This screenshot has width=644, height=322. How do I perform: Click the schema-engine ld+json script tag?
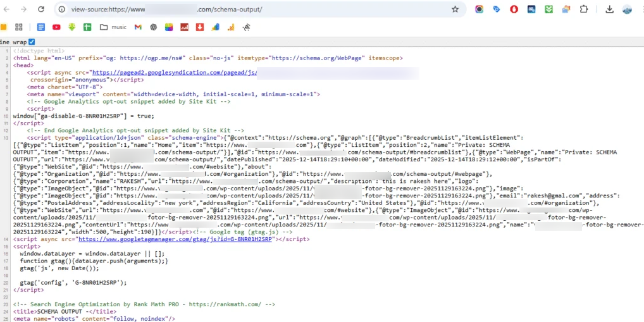[125, 137]
